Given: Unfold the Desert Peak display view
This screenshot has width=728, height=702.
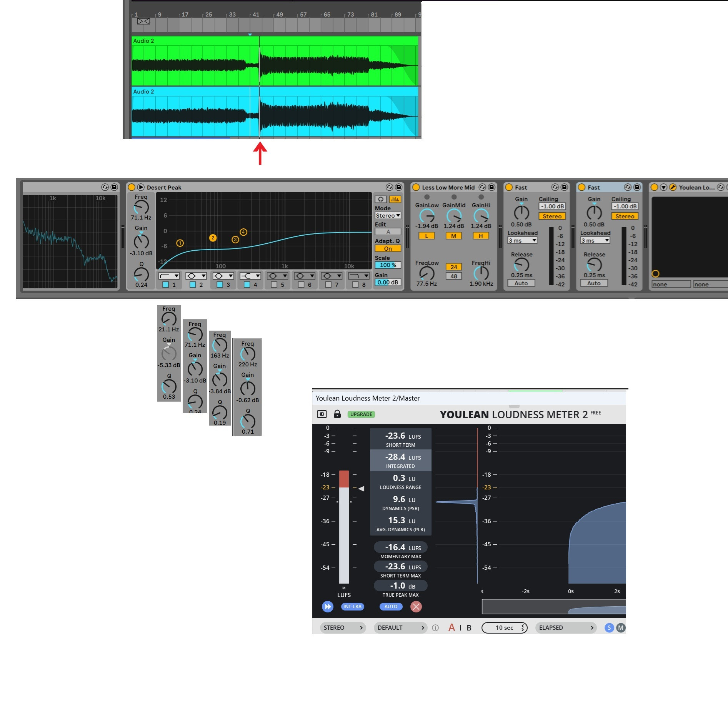Looking at the screenshot, I should point(141,187).
